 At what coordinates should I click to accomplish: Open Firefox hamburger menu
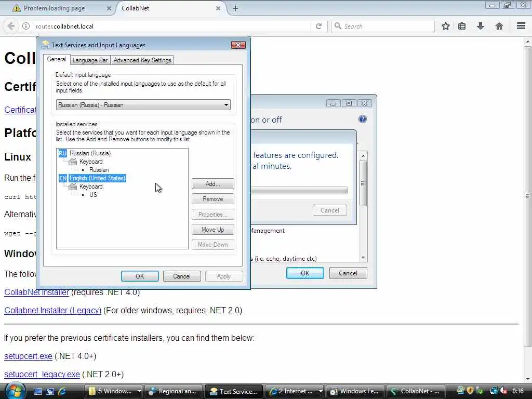521,26
